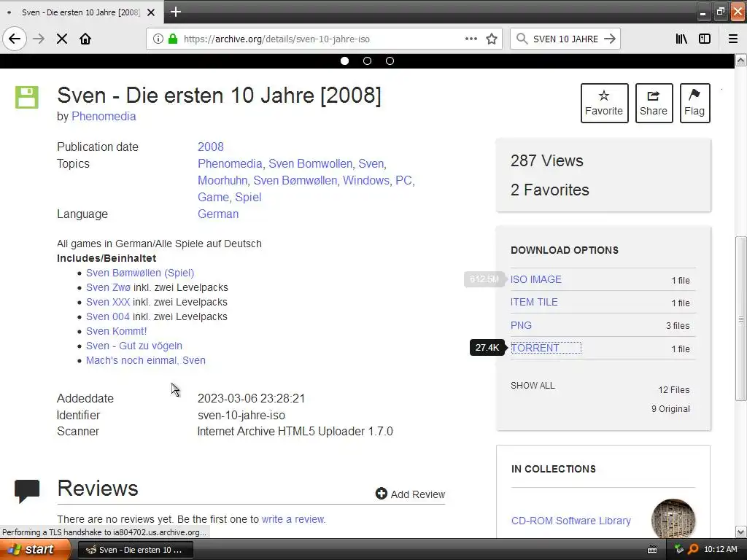
Task: Favorite this item with the star button
Action: (x=604, y=103)
